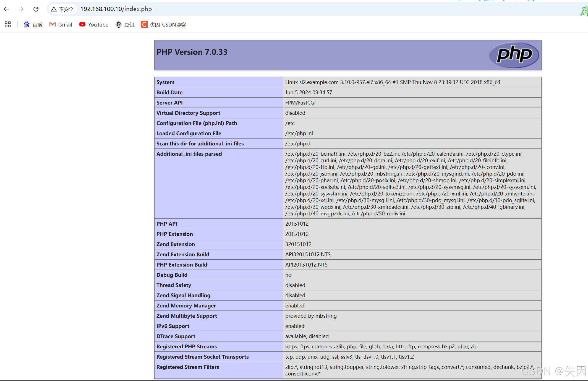This screenshot has height=381, width=588.
Task: Click the Virtual Directory Support label
Action: click(188, 113)
